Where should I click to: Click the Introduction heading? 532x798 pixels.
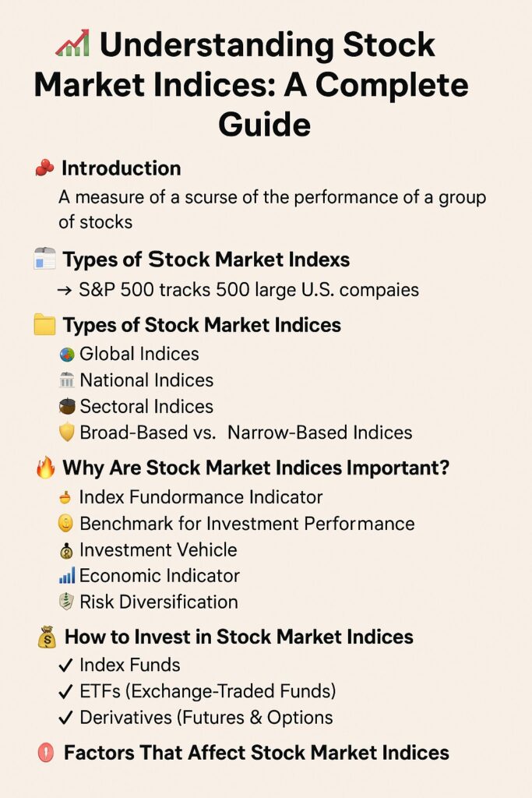pos(121,168)
